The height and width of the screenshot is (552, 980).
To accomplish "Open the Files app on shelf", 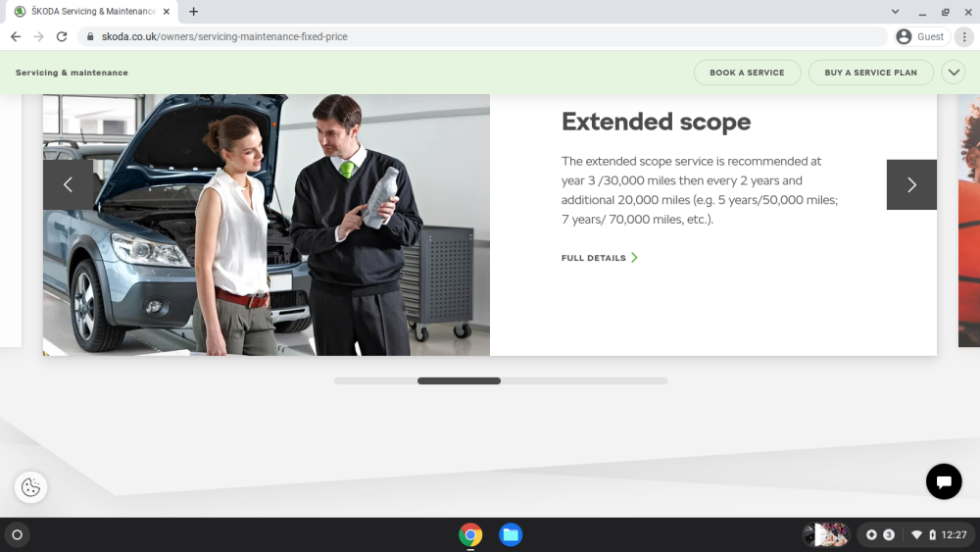I will coord(511,535).
